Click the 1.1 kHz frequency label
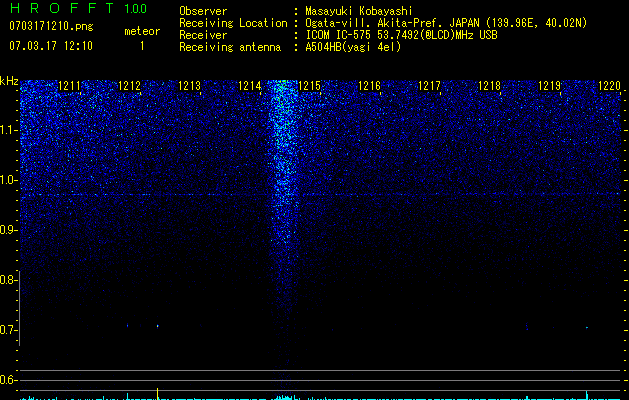This screenshot has height=400, width=629. click(8, 130)
